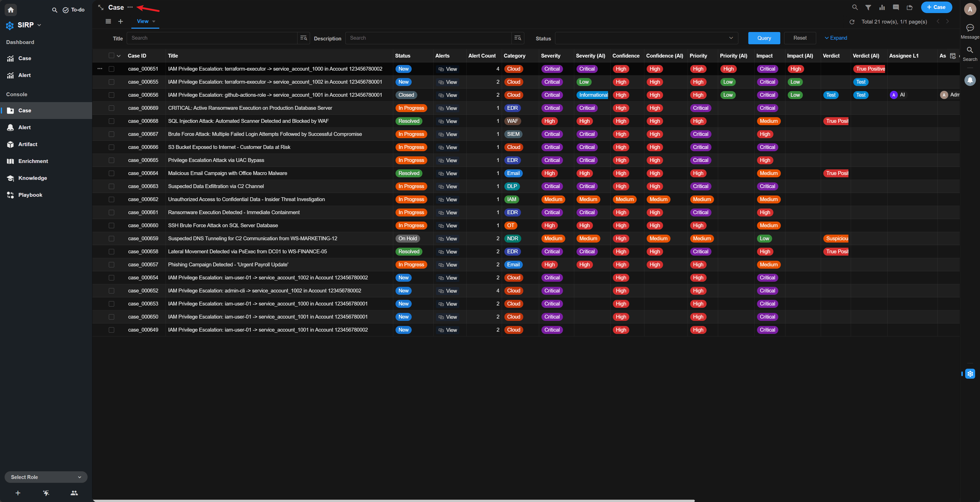This screenshot has height=502, width=980.
Task: Click the 'case_000662' cell
Action: point(143,199)
